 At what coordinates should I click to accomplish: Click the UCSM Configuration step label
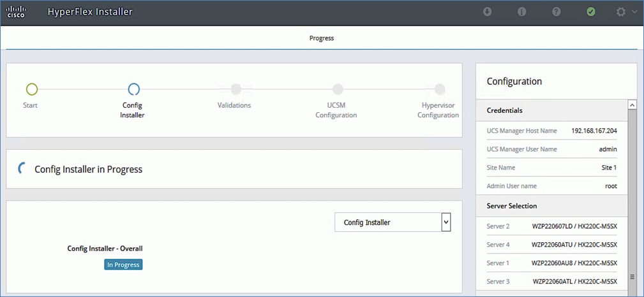coord(336,110)
